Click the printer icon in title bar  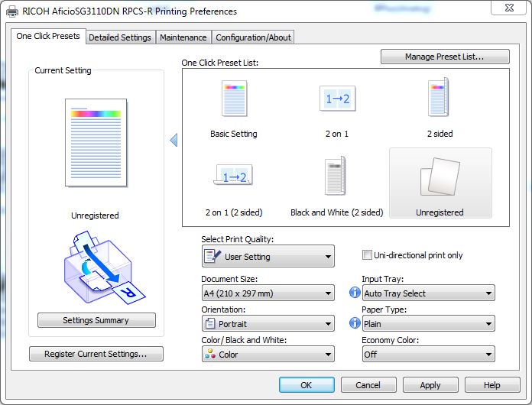point(12,11)
